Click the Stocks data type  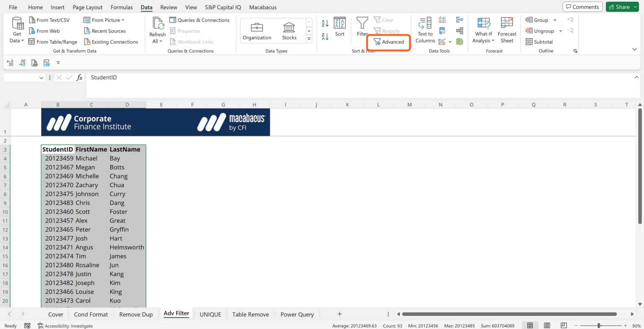tap(289, 28)
